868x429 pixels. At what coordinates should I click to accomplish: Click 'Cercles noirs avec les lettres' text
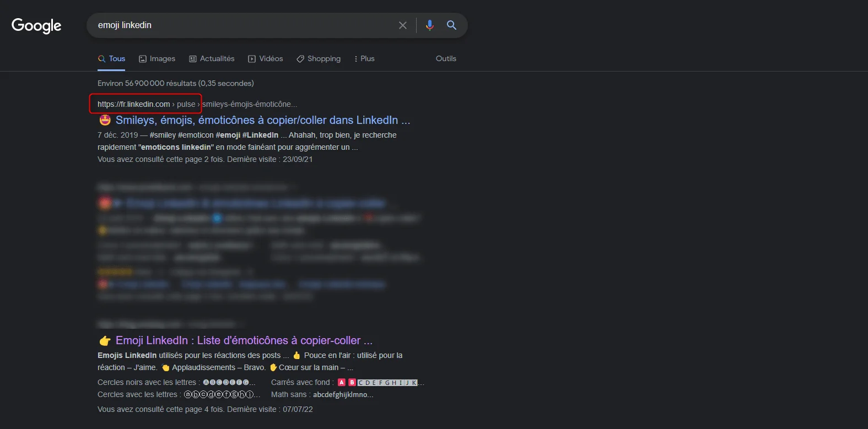[147, 382]
